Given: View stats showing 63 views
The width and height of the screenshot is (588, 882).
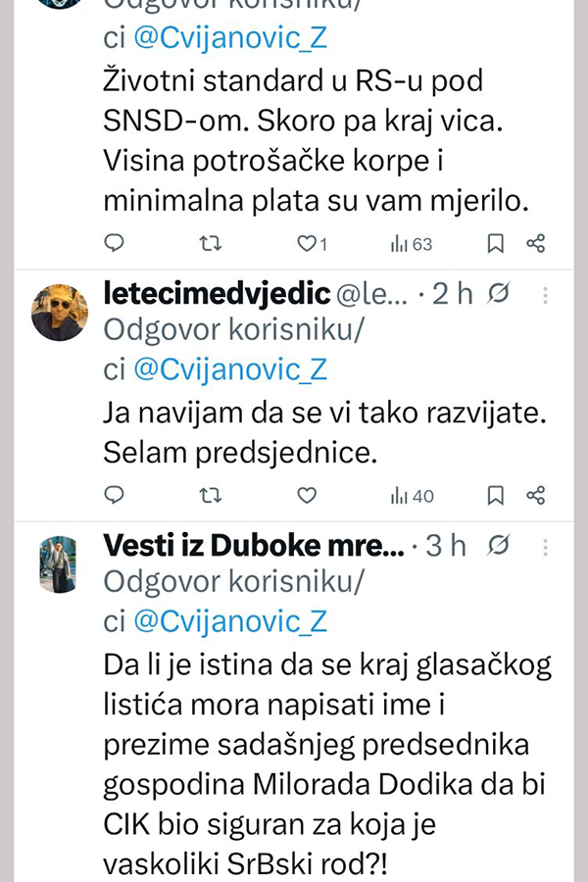Looking at the screenshot, I should [412, 243].
